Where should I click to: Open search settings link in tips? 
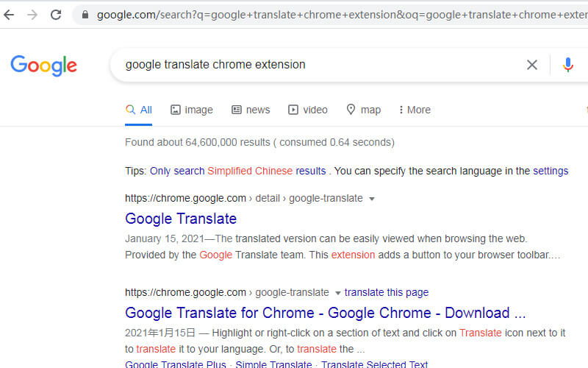(x=551, y=171)
